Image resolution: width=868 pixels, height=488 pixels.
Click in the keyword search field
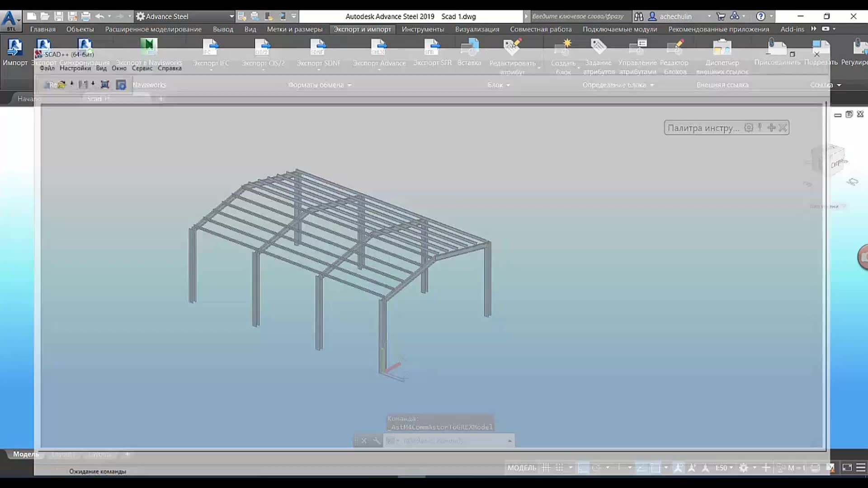tap(580, 16)
